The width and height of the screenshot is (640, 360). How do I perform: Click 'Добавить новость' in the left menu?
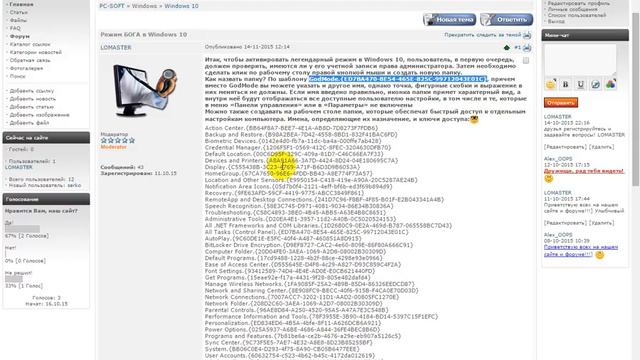point(33,99)
